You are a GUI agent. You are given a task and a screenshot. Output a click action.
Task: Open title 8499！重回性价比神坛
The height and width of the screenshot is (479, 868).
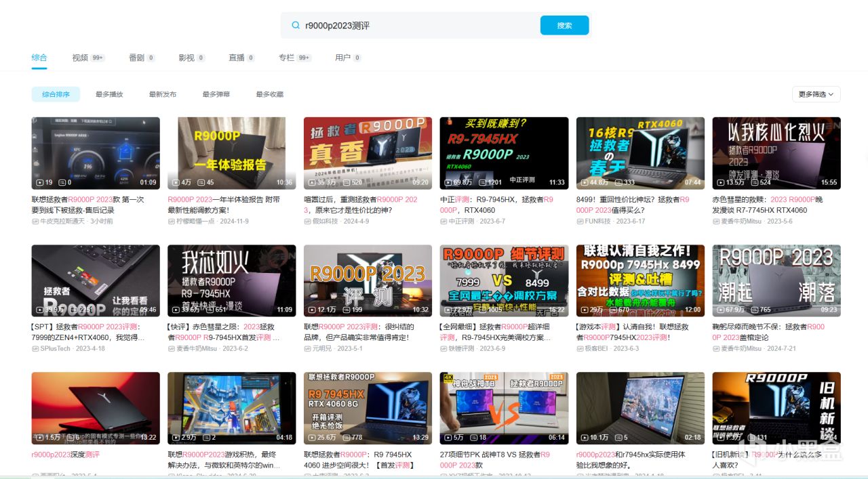[x=633, y=205]
